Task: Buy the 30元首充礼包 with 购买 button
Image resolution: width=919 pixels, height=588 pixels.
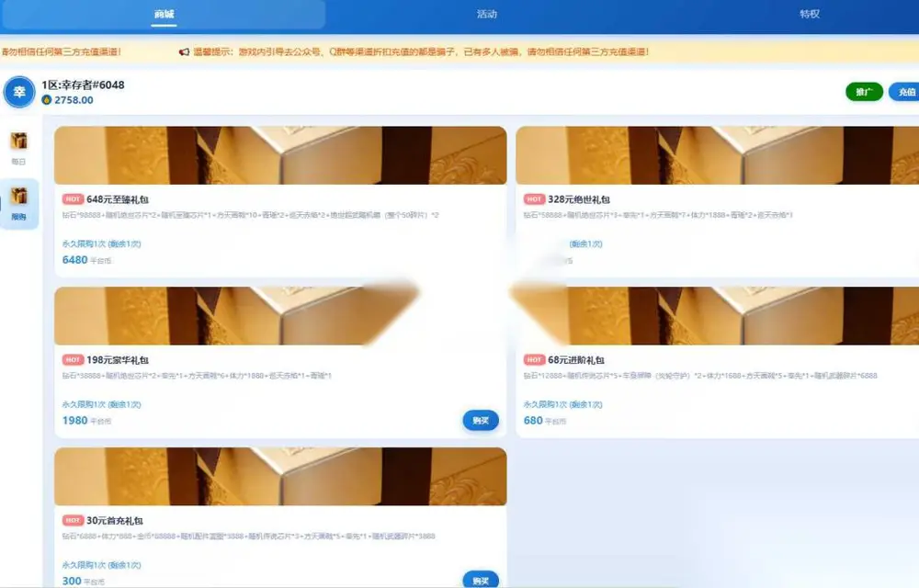Action: point(481,580)
